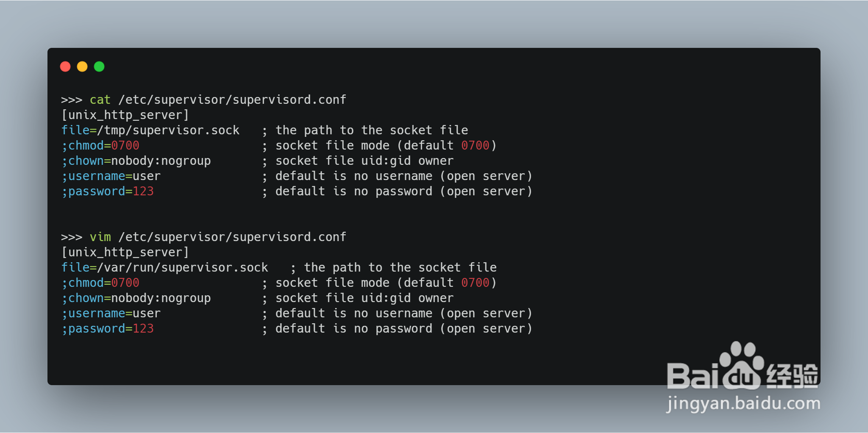
Task: Click the green vim command word
Action: coord(100,237)
